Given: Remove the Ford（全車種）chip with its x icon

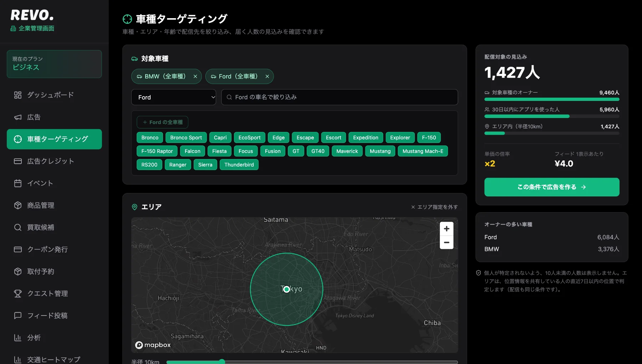Looking at the screenshot, I should pyautogui.click(x=267, y=76).
